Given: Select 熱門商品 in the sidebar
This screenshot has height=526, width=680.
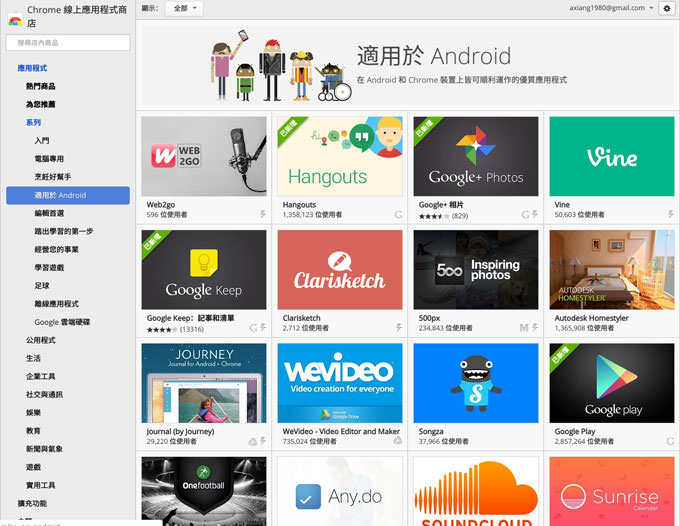Looking at the screenshot, I should pyautogui.click(x=41, y=87).
